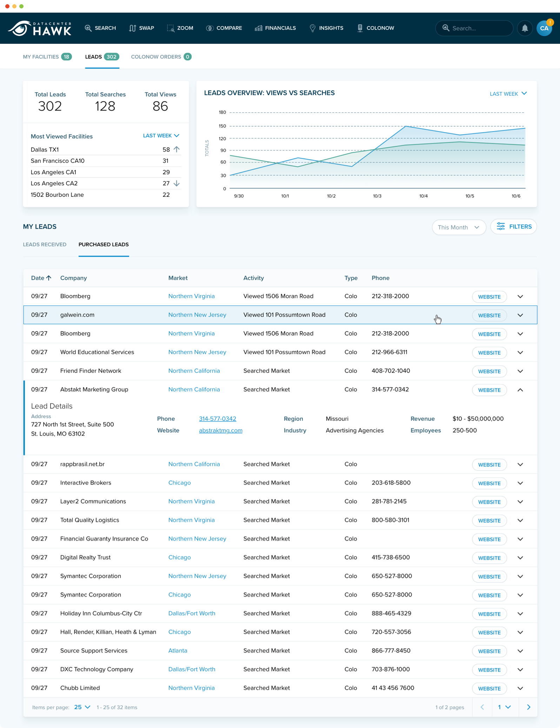Open Most Viewed Facilities Last Week dropdown
Screen dimensions: 560x728
click(x=161, y=136)
